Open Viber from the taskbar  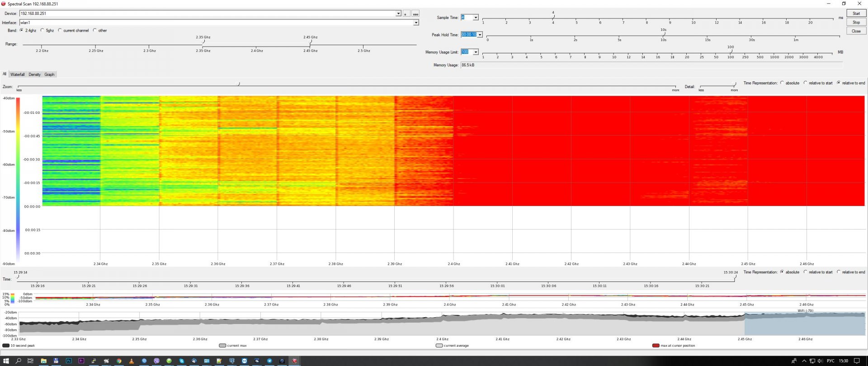coord(156,361)
